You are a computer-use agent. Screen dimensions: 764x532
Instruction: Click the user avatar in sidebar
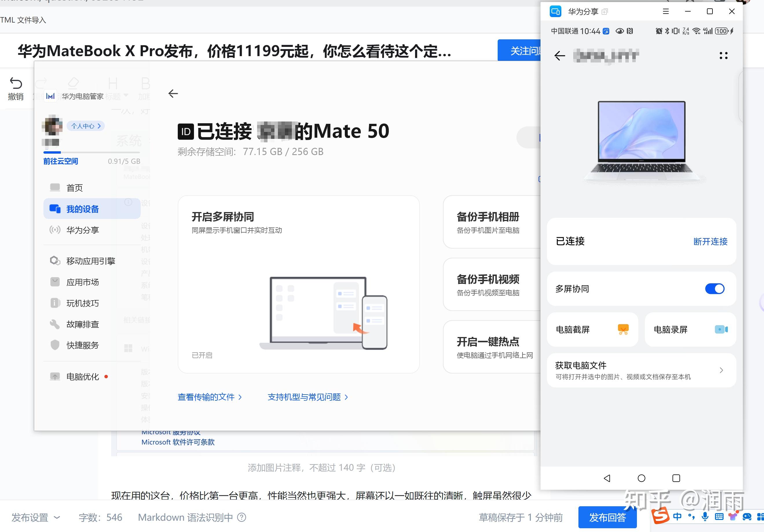[x=52, y=125]
